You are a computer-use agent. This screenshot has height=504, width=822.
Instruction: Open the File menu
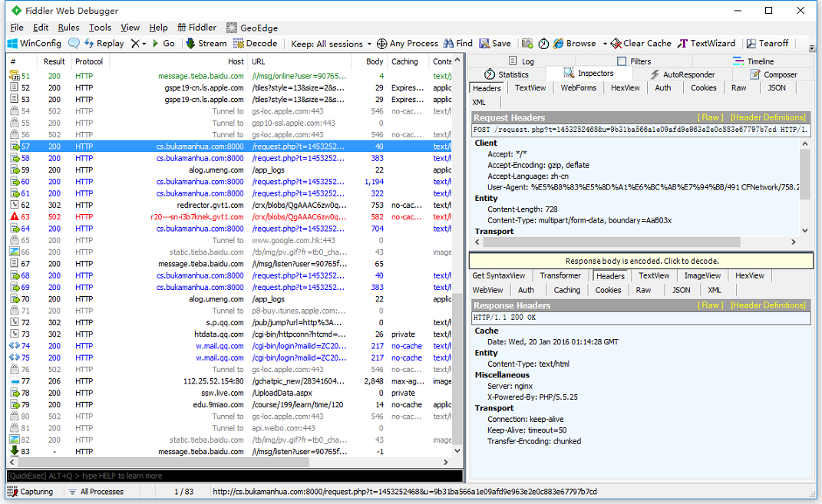pyautogui.click(x=17, y=28)
